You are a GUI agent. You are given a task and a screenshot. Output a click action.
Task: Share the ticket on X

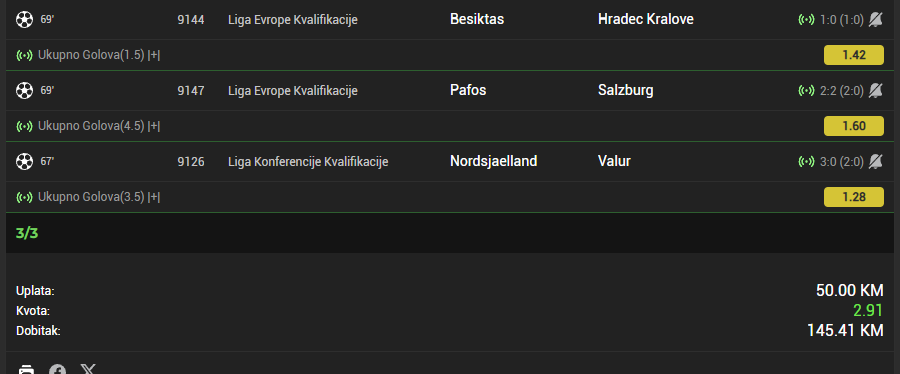88,369
